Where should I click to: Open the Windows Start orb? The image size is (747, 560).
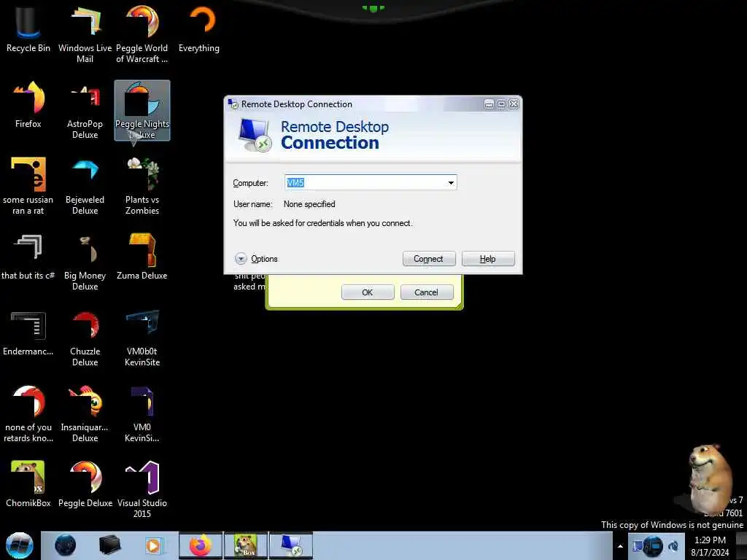(20, 545)
